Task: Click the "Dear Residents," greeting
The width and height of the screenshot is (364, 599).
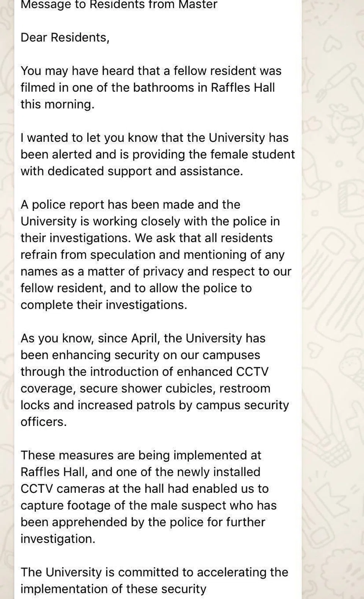Action: point(65,38)
